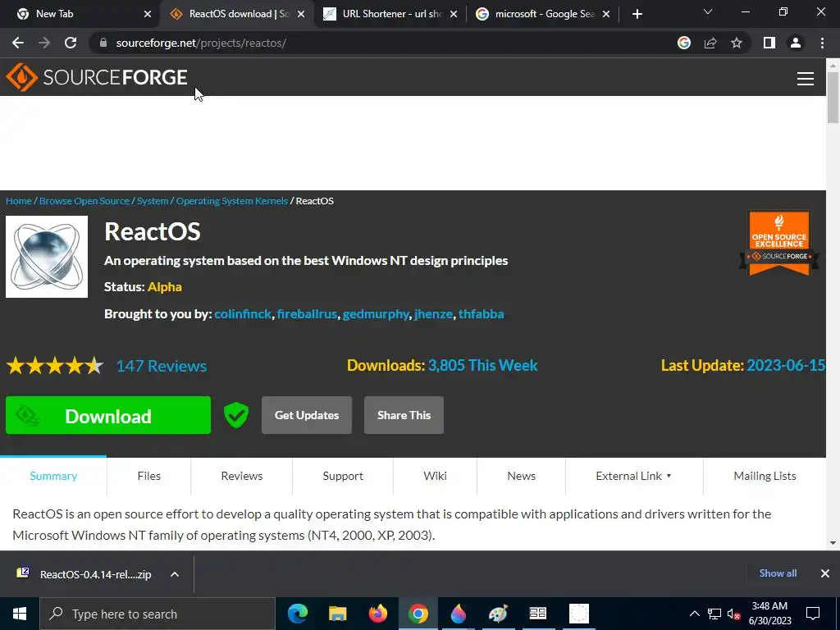Bookmark this page with star icon
Viewport: 840px width, 630px height.
pyautogui.click(x=737, y=43)
